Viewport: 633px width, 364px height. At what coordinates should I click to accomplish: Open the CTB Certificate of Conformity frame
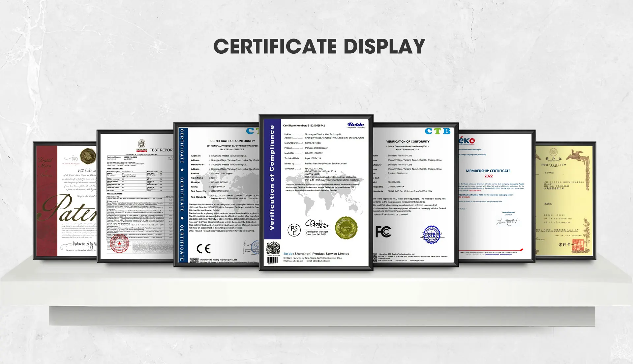point(217,194)
